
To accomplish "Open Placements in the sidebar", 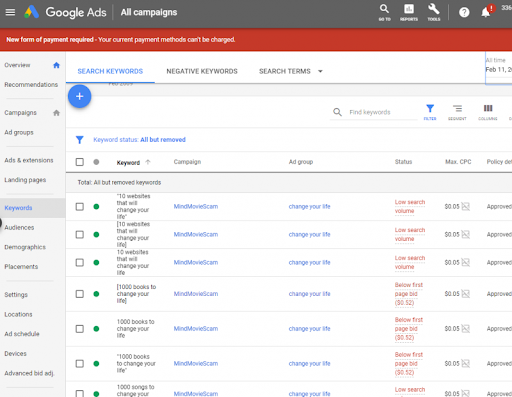I will click(x=21, y=267).
